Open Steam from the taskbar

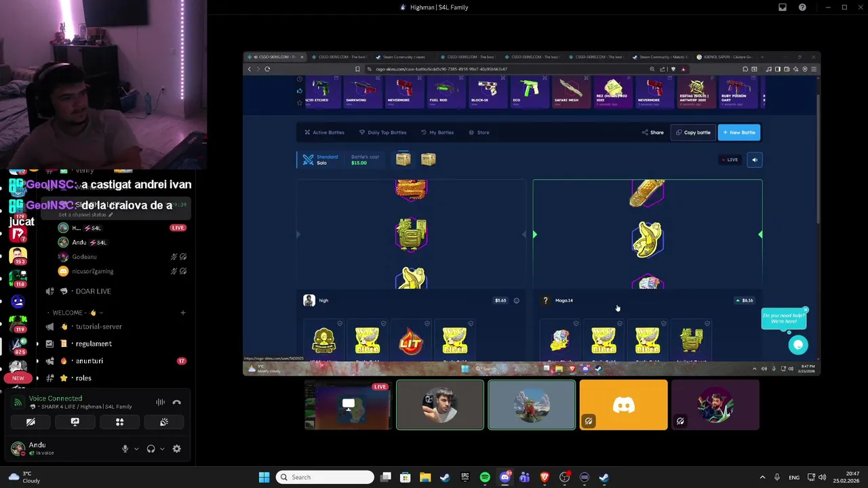[445, 477]
